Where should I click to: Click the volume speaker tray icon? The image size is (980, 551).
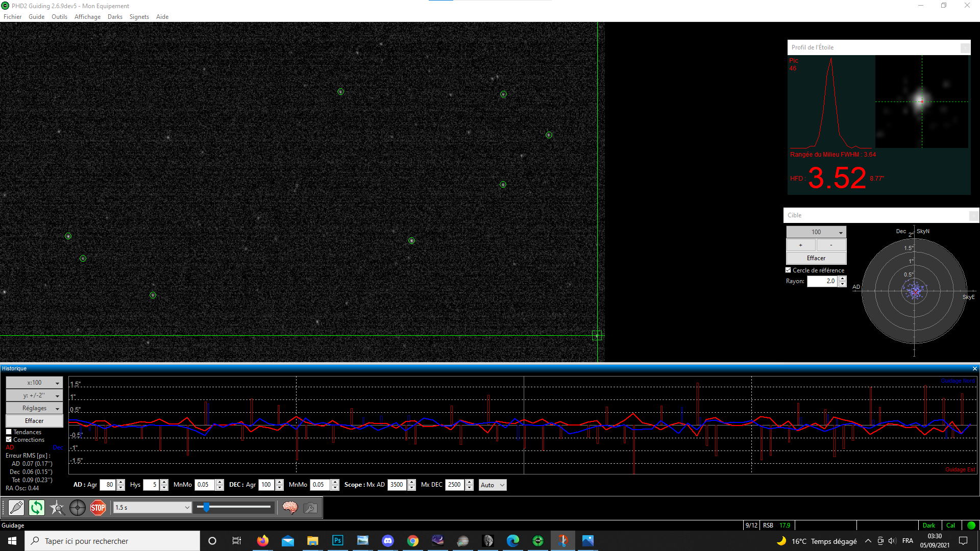tap(892, 541)
